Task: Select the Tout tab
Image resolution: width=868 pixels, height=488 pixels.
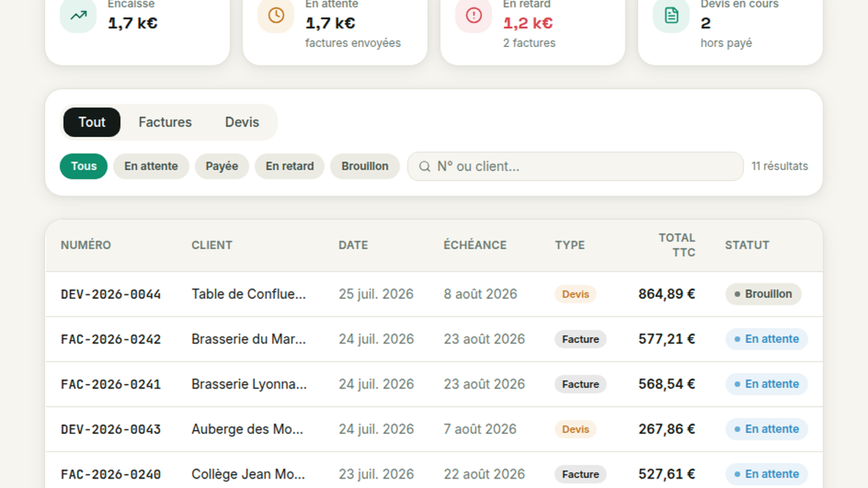Action: click(92, 122)
